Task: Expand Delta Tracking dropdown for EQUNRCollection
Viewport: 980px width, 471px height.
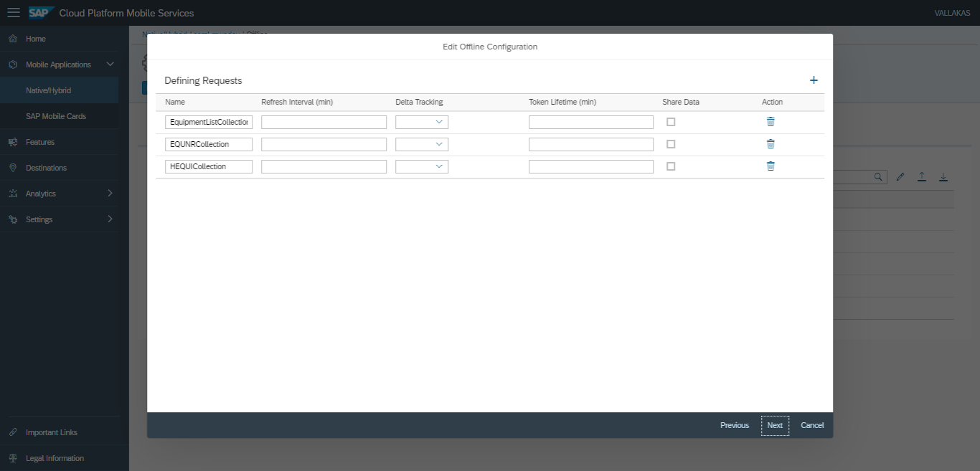Action: coord(422,145)
